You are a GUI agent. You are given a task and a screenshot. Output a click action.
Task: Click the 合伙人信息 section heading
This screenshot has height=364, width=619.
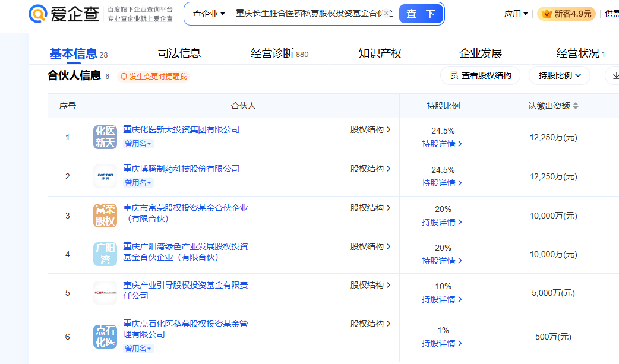(74, 75)
